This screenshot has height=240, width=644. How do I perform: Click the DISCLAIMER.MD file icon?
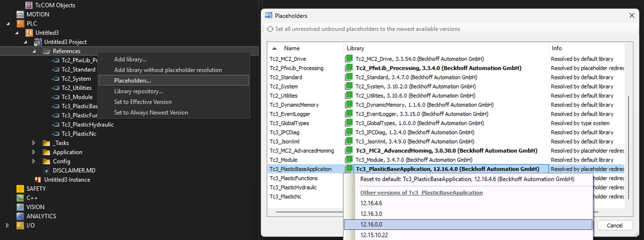pos(46,170)
